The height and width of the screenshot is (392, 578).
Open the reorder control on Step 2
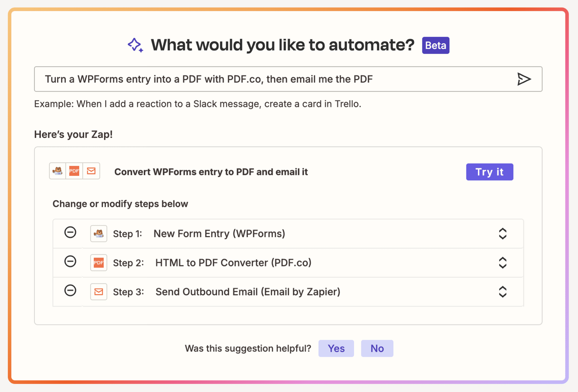pyautogui.click(x=503, y=262)
